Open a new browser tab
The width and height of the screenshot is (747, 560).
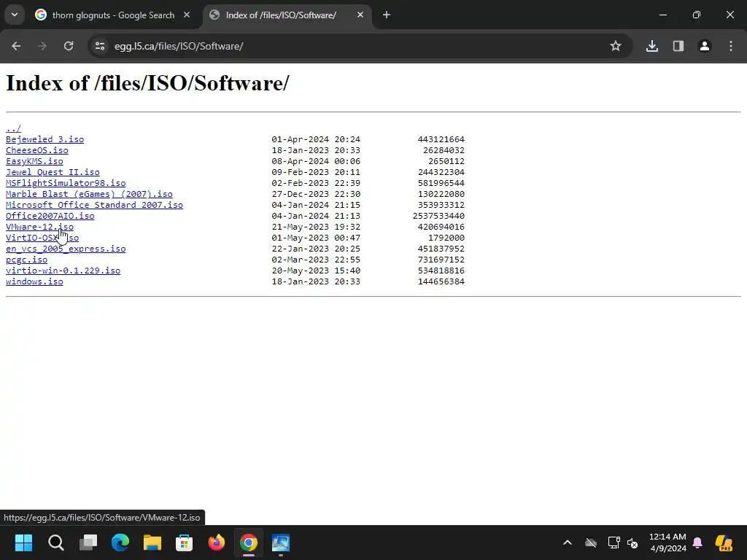pos(387,15)
